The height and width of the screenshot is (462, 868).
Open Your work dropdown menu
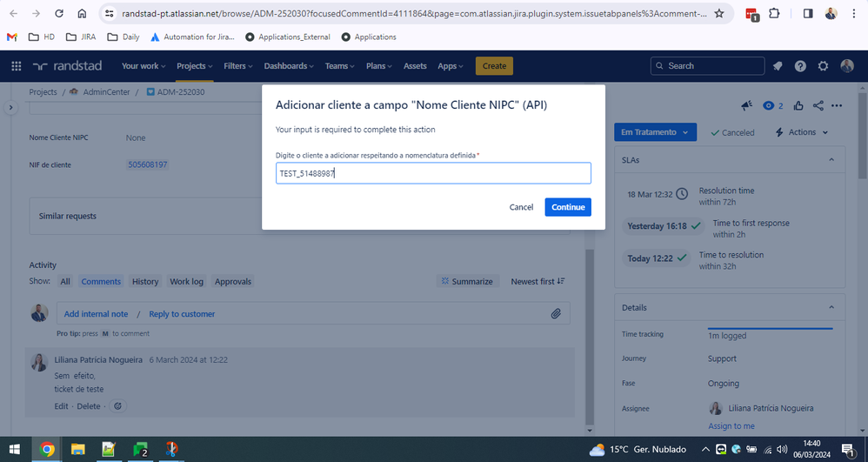[144, 66]
